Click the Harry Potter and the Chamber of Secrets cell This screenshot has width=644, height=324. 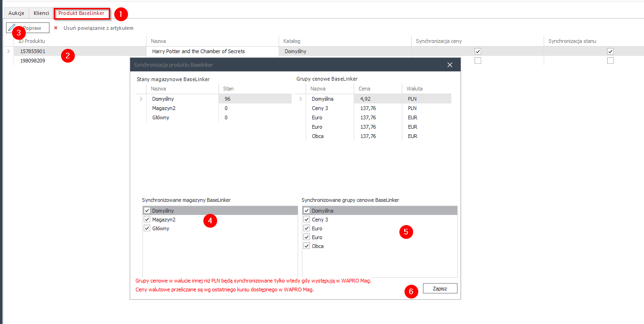tap(212, 51)
